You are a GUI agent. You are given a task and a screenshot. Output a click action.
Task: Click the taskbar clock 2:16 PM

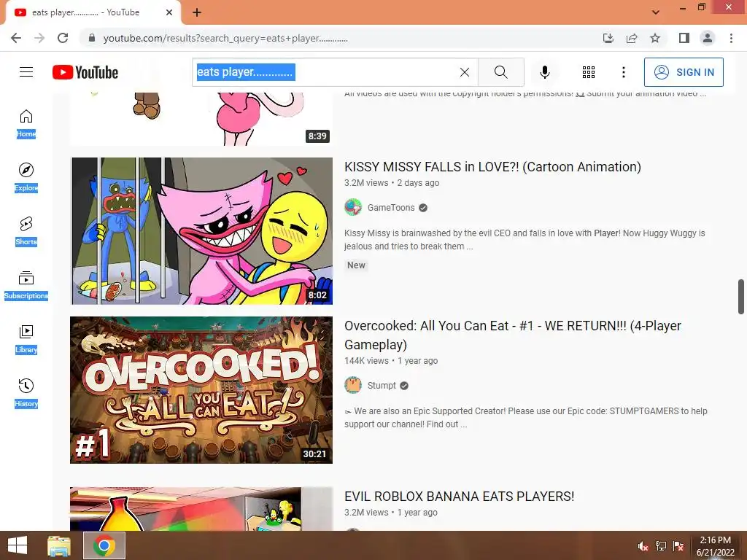pyautogui.click(x=715, y=546)
